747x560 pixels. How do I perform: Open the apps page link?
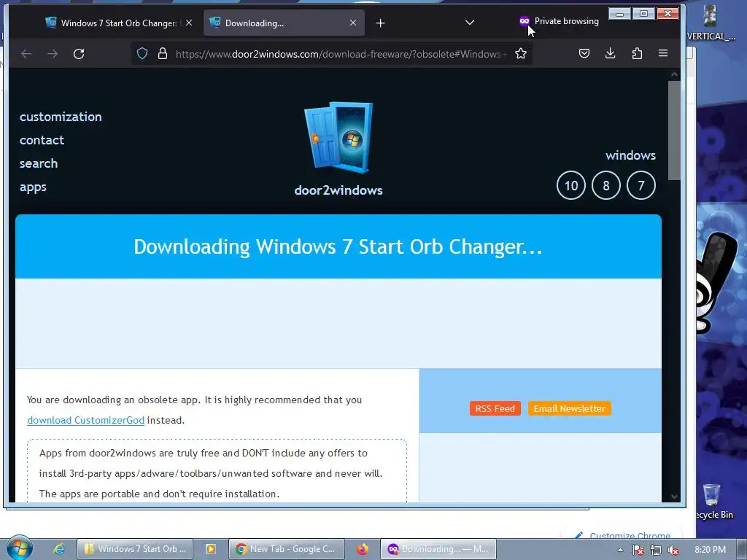pos(33,187)
